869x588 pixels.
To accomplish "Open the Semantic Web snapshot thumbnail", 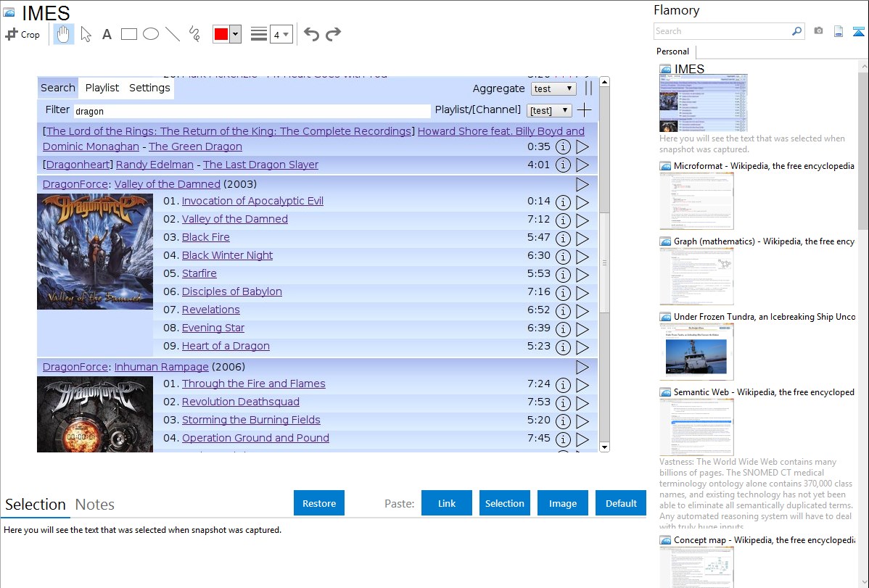I will pos(696,427).
